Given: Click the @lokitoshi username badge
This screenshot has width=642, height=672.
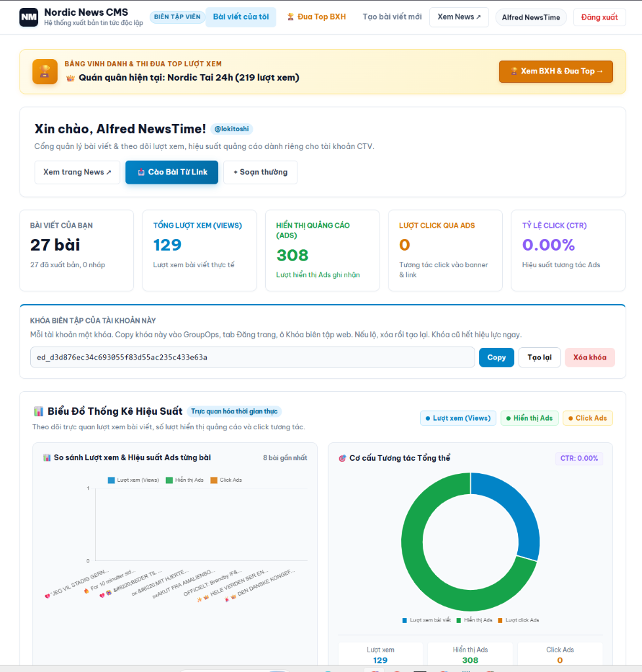Looking at the screenshot, I should coord(232,129).
